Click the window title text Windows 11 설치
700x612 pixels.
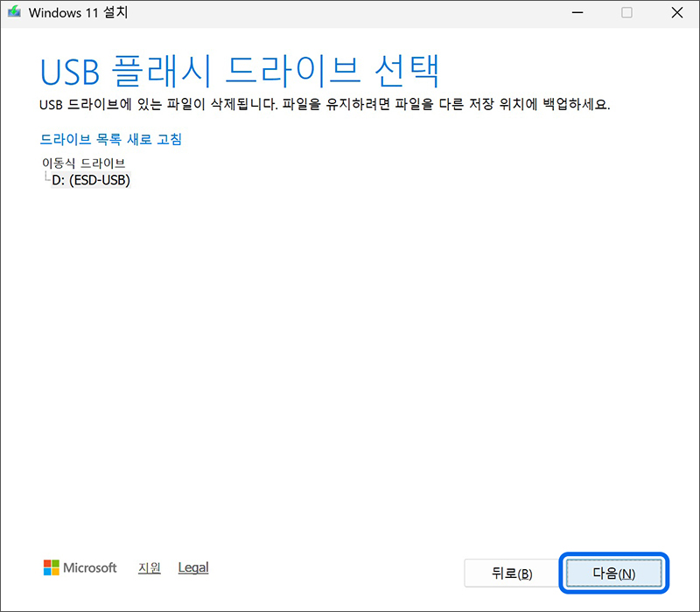tap(80, 12)
